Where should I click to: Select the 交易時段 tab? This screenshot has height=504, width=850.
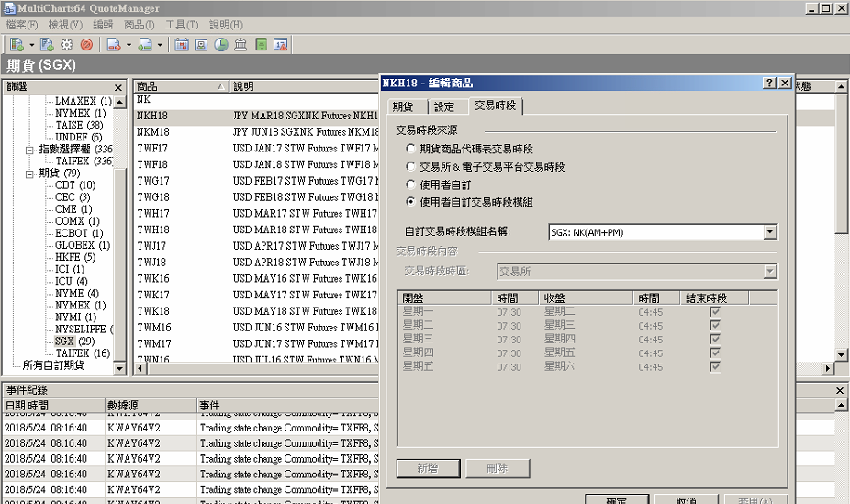[x=495, y=106]
